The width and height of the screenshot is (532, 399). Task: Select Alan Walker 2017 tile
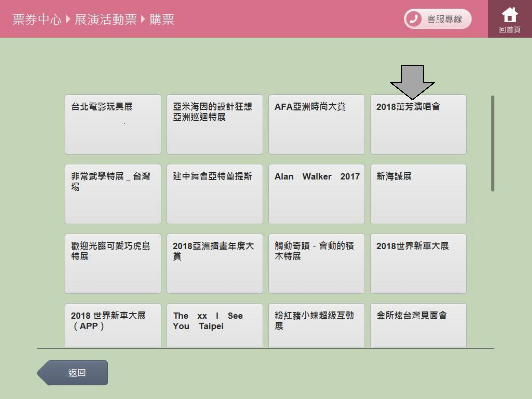point(316,194)
